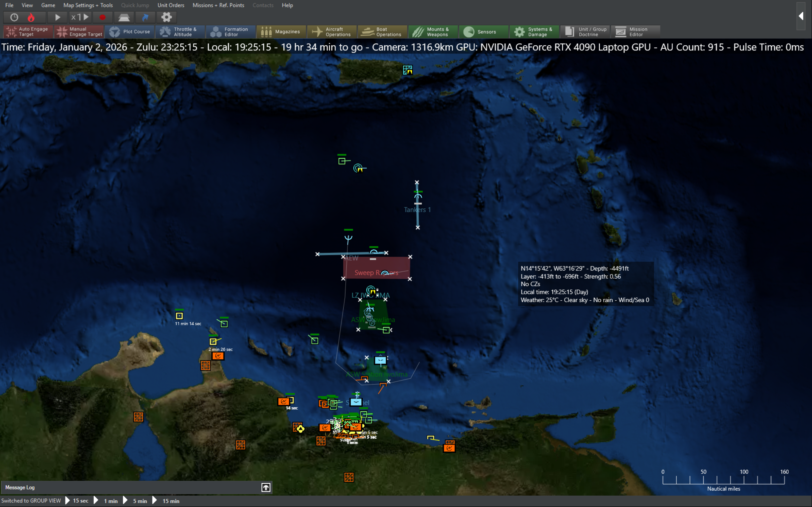Open the Aircraft Operations window
The height and width of the screenshot is (507, 812).
pyautogui.click(x=332, y=32)
